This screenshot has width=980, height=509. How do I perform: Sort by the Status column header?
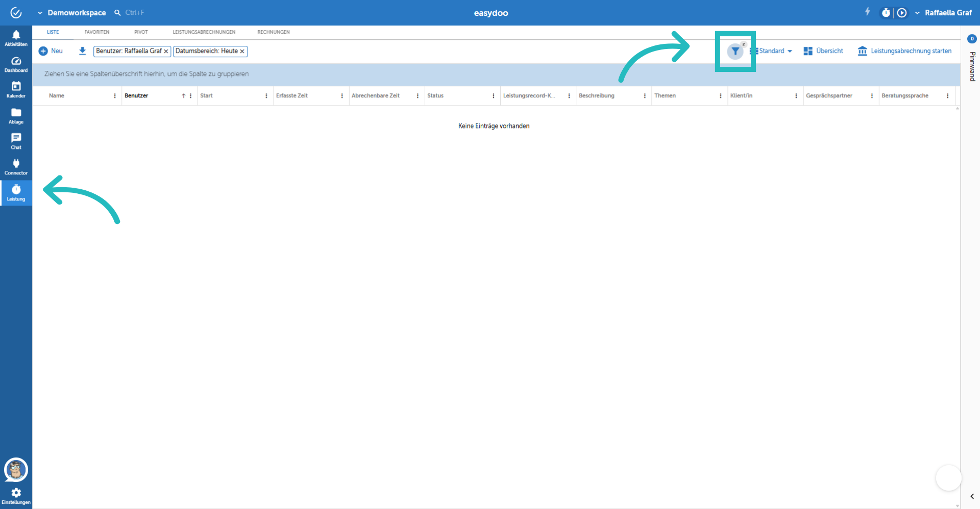pos(435,96)
